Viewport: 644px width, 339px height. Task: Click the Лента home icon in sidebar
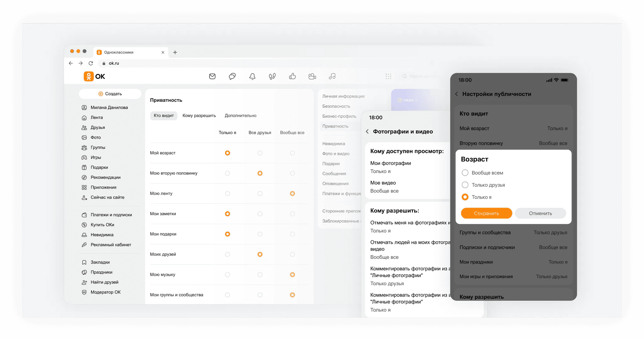[84, 118]
